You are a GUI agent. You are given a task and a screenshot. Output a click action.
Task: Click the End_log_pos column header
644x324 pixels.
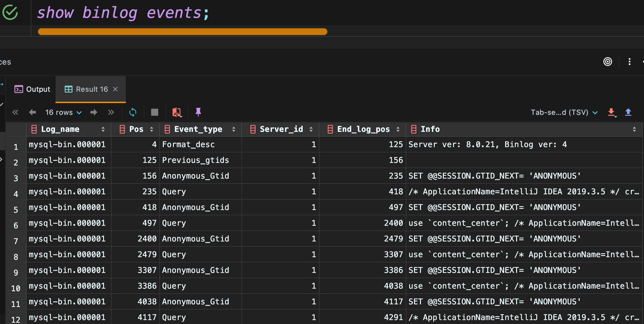(x=363, y=129)
